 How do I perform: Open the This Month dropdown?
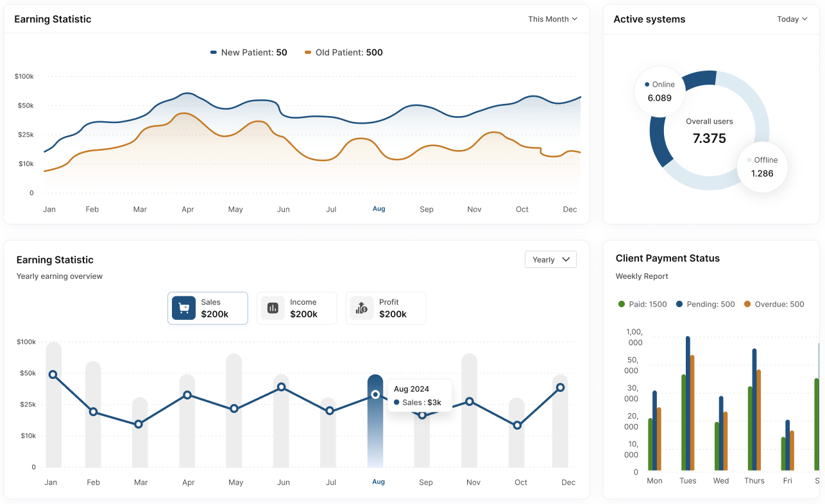pyautogui.click(x=552, y=19)
